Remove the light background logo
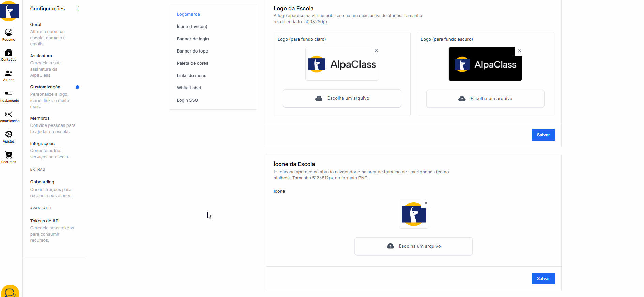The height and width of the screenshot is (297, 644). [377, 51]
